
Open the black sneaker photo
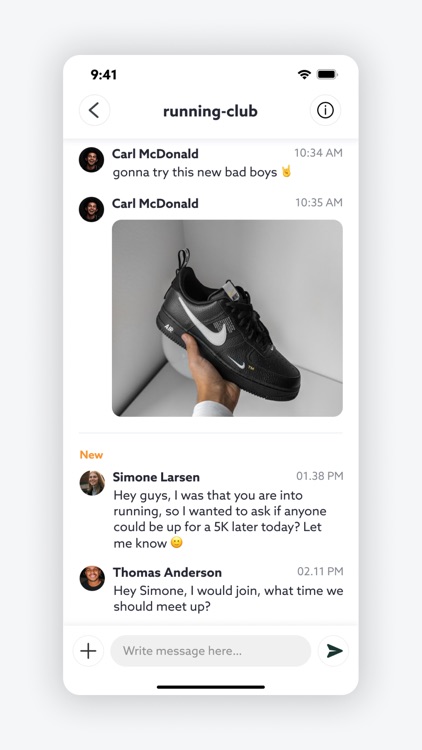point(227,318)
